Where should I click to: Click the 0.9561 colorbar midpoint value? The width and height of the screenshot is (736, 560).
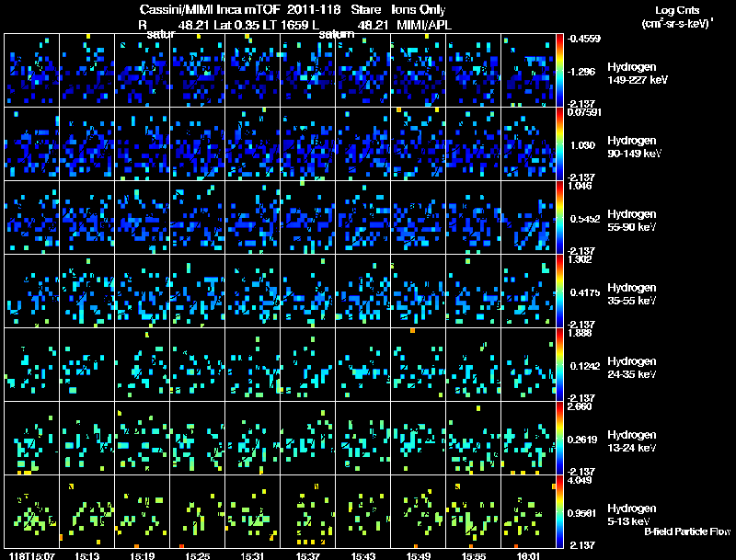583,514
